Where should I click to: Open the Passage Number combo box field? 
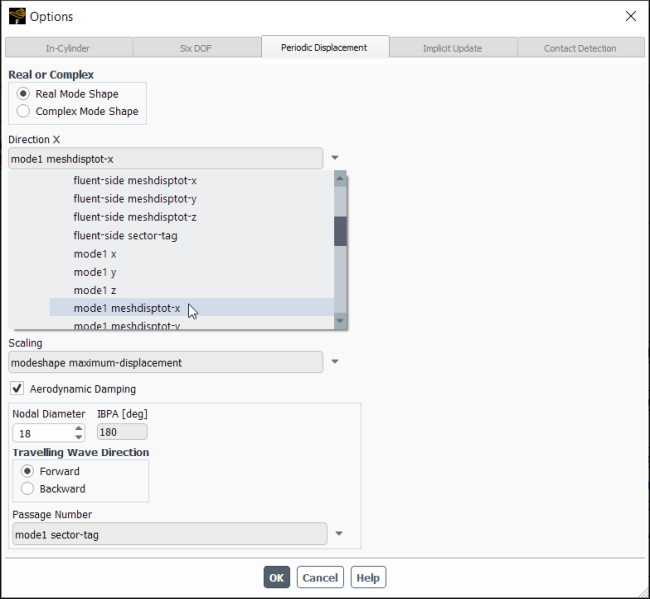(x=170, y=534)
